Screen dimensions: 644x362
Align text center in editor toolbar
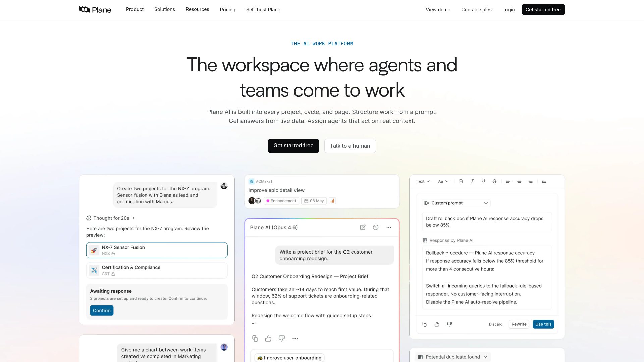[x=519, y=181]
